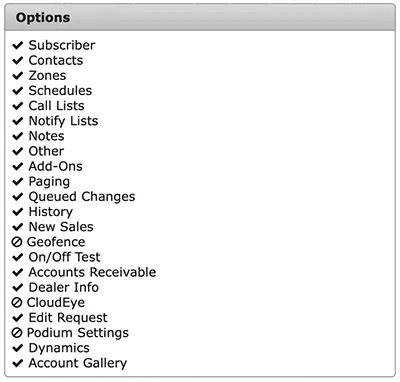Open Queued Changes
This screenshot has width=400, height=382.
tap(82, 197)
